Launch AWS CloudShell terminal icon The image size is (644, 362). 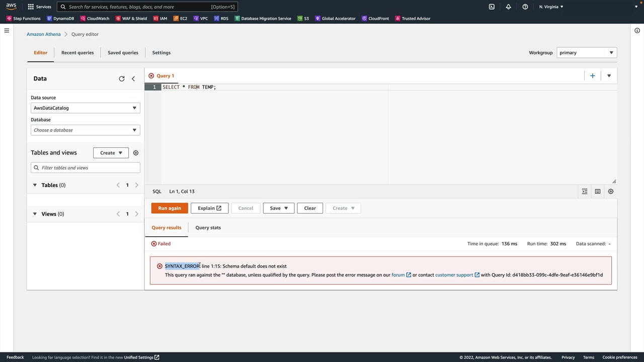pos(492,7)
